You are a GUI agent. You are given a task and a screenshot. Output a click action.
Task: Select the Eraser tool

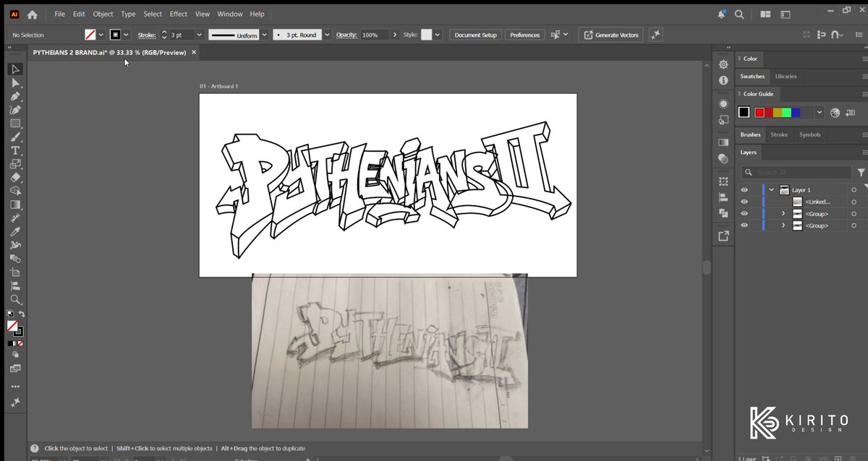pyautogui.click(x=14, y=178)
